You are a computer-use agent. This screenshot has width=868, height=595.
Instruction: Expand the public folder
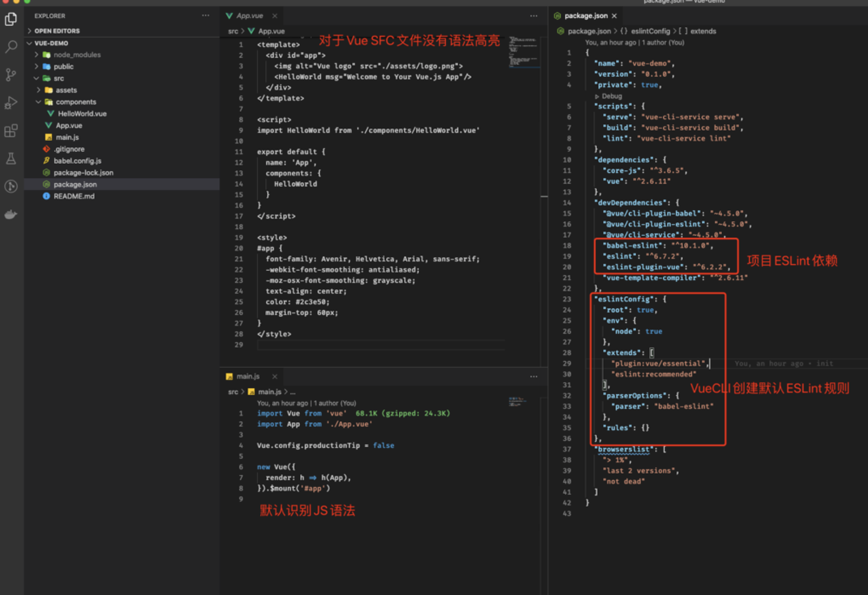(36, 66)
